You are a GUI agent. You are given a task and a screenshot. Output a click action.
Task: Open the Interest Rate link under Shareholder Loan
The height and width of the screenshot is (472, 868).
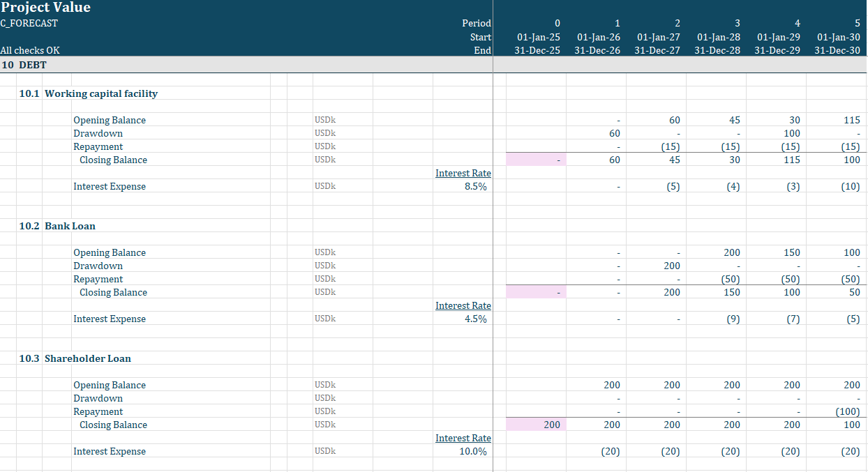(x=463, y=438)
